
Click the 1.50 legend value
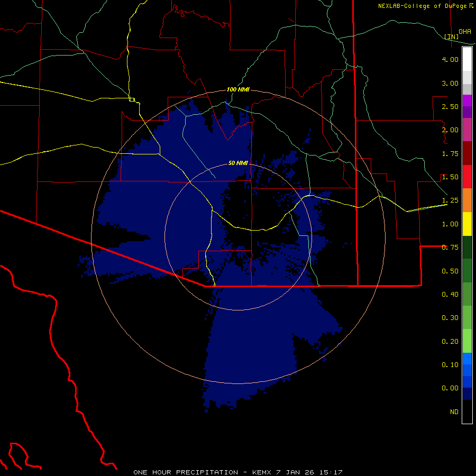click(x=450, y=177)
